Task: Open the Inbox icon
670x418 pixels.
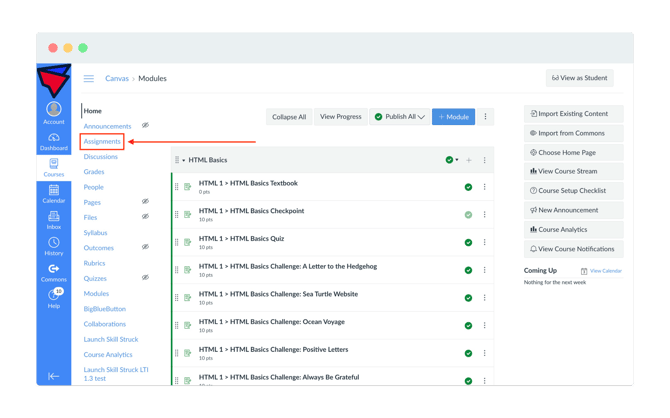Action: coord(54,220)
